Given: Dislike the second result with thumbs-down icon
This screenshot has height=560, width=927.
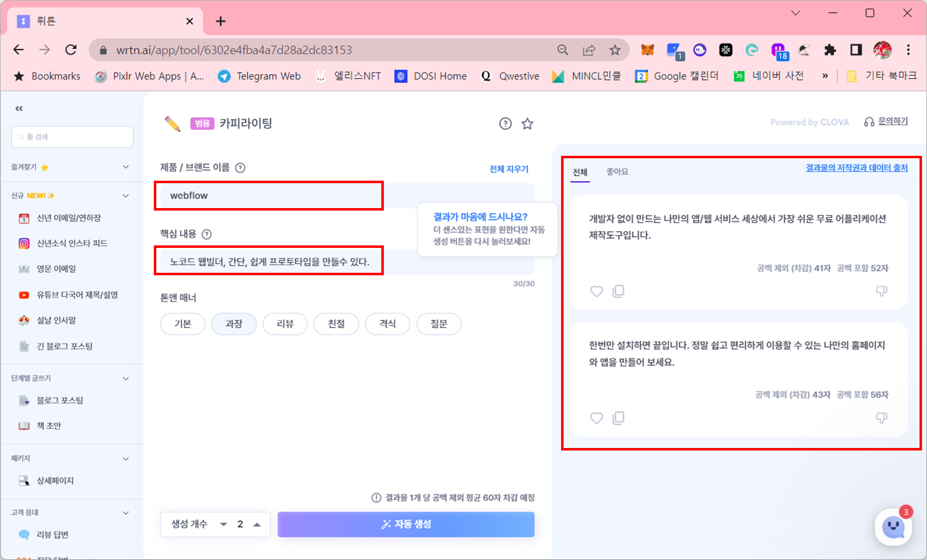Looking at the screenshot, I should (881, 418).
